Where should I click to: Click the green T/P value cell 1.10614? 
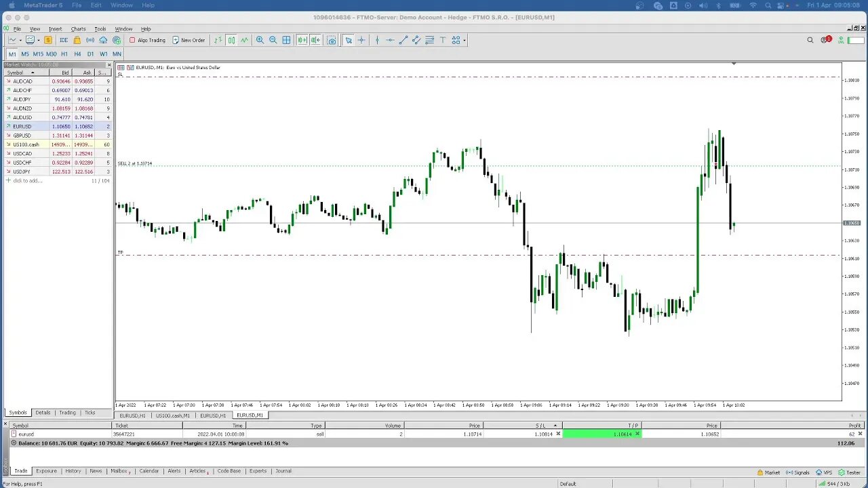pos(601,434)
